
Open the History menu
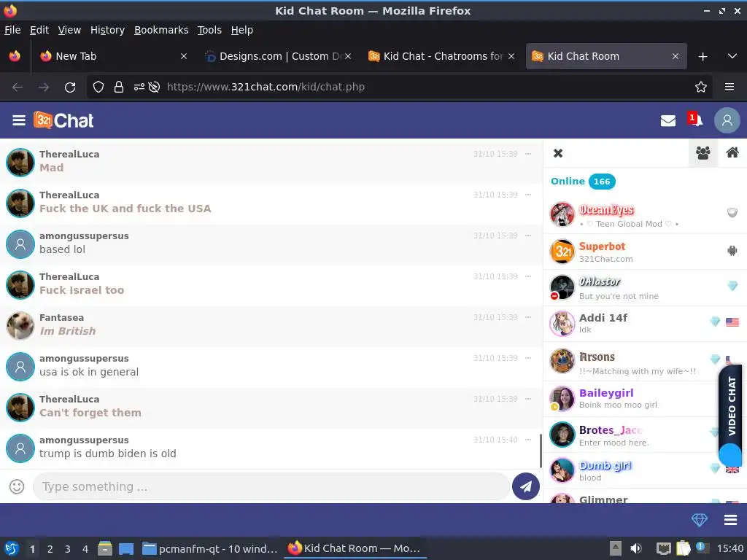107,30
